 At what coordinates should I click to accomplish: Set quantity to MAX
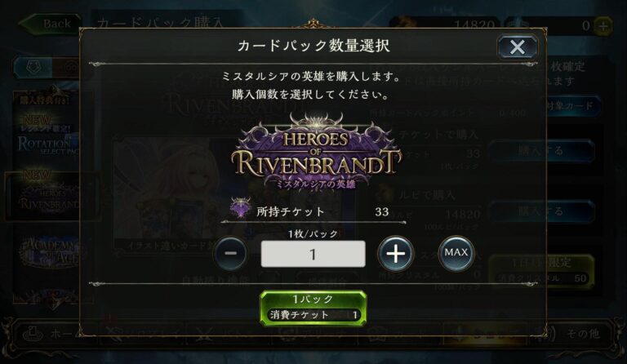456,253
